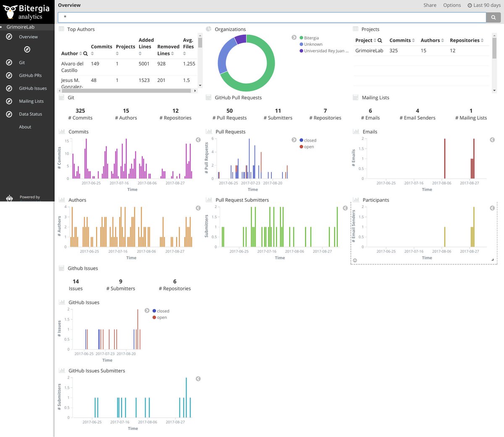Screen dimensions: 504x437
Task: Click the Pull Requests bar chart panel icon
Action: click(208, 132)
